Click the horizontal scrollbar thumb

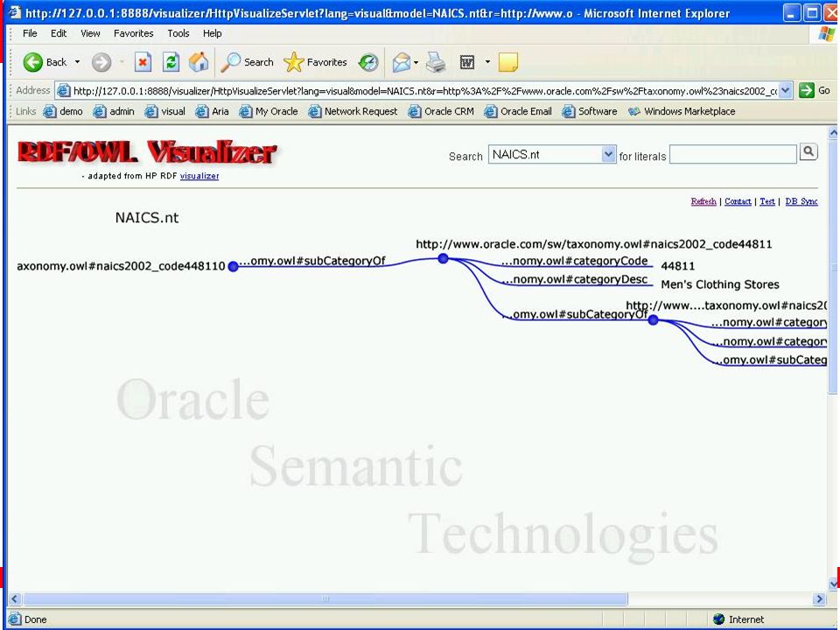325,598
